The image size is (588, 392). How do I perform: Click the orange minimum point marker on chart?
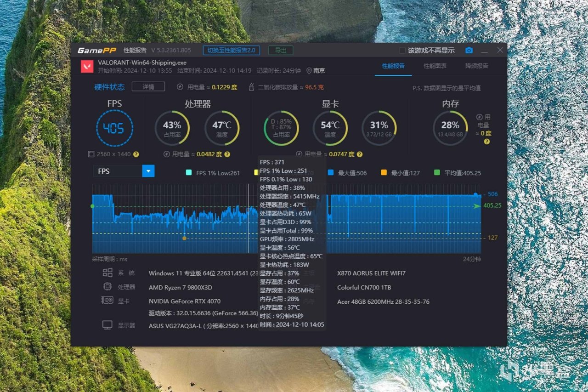[184, 239]
